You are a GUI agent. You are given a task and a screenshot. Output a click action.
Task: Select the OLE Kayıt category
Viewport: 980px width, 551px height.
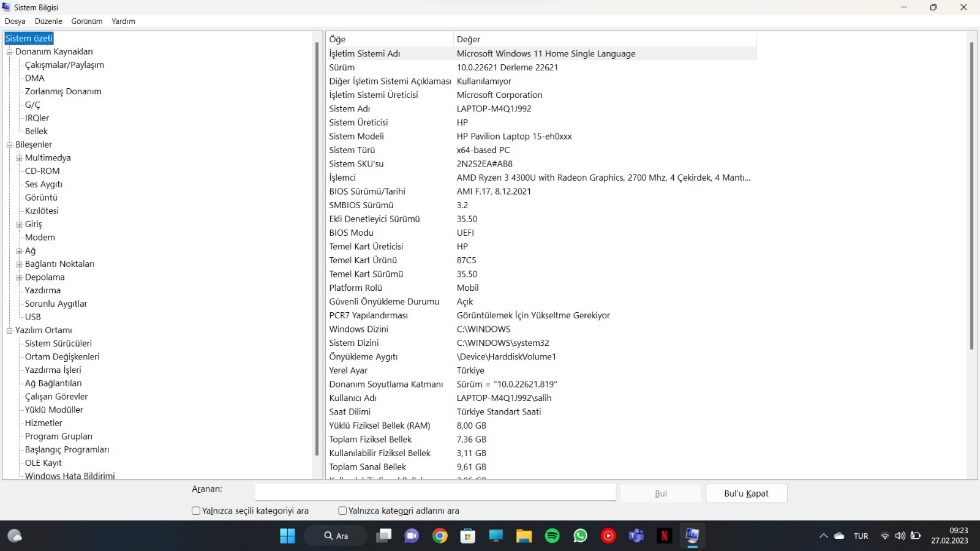pyautogui.click(x=43, y=463)
